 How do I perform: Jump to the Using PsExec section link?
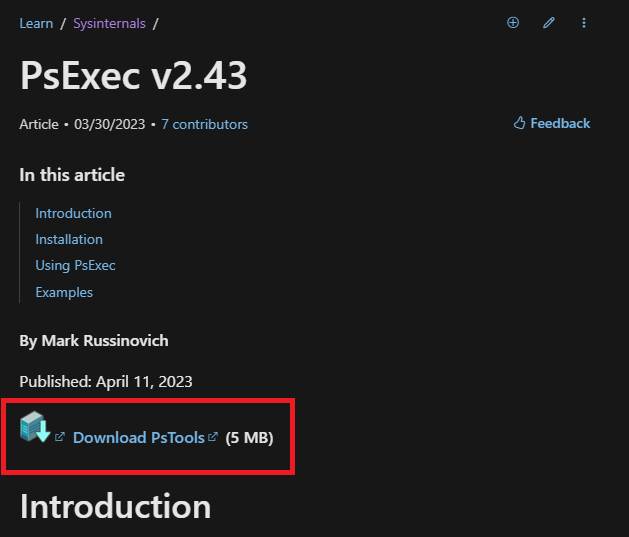click(x=75, y=265)
